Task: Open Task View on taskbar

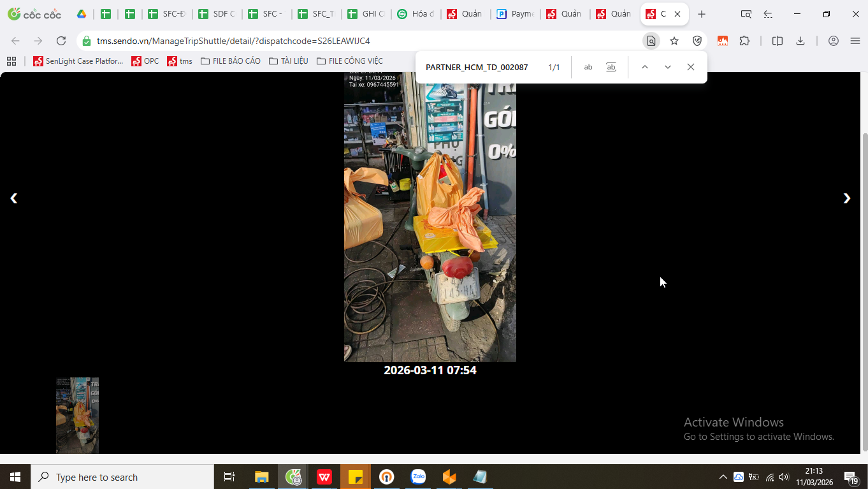Action: click(229, 477)
